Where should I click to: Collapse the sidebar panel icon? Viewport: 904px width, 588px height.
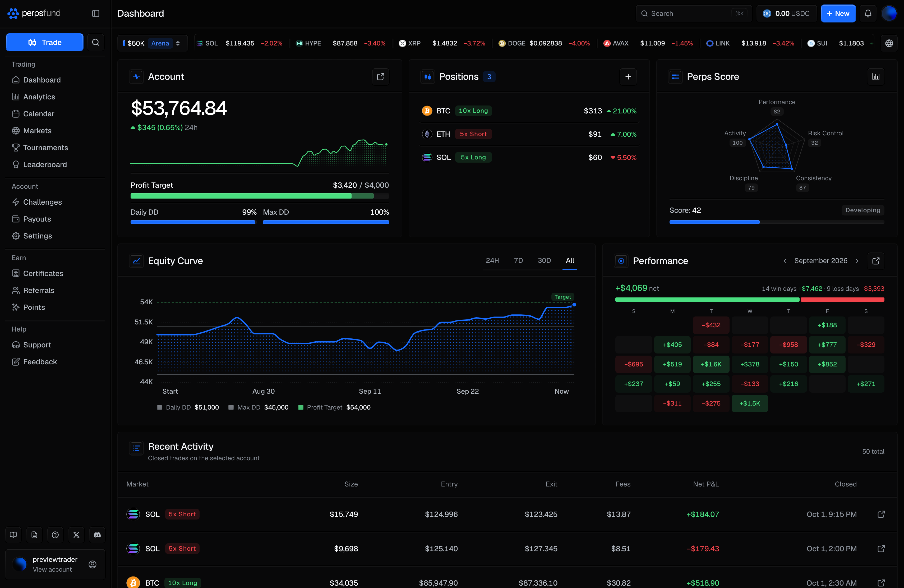[x=96, y=14]
